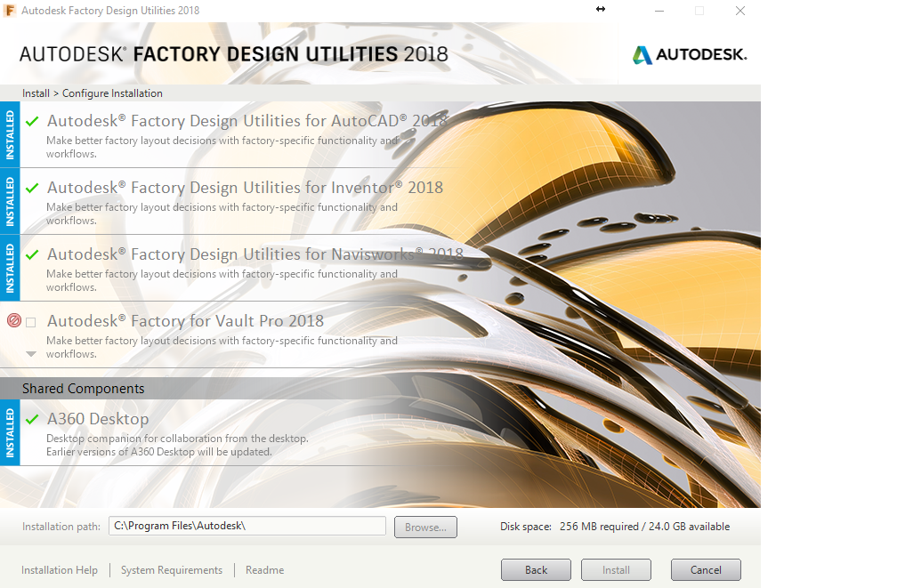Click the Autodesk logo in the header
Image resolution: width=897 pixels, height=588 pixels.
tap(690, 53)
